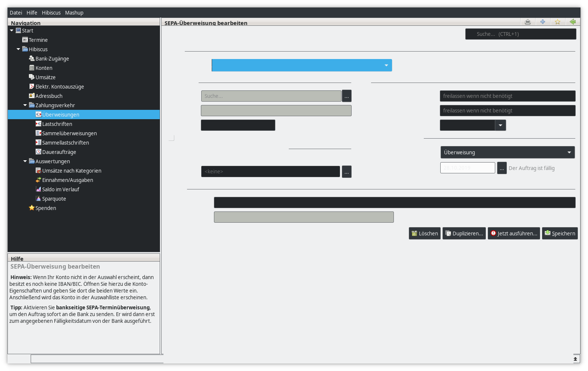Open the Hibiscus menu in the menu bar
588x371 pixels.
(x=51, y=13)
